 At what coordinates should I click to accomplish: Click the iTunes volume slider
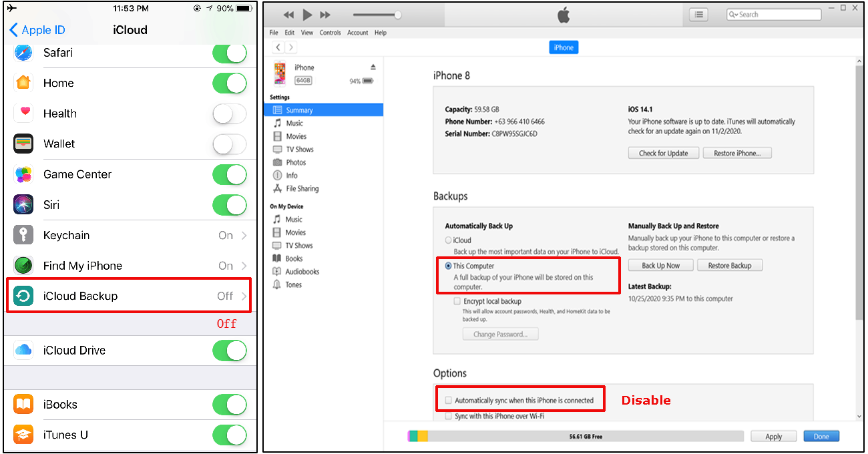pyautogui.click(x=377, y=15)
